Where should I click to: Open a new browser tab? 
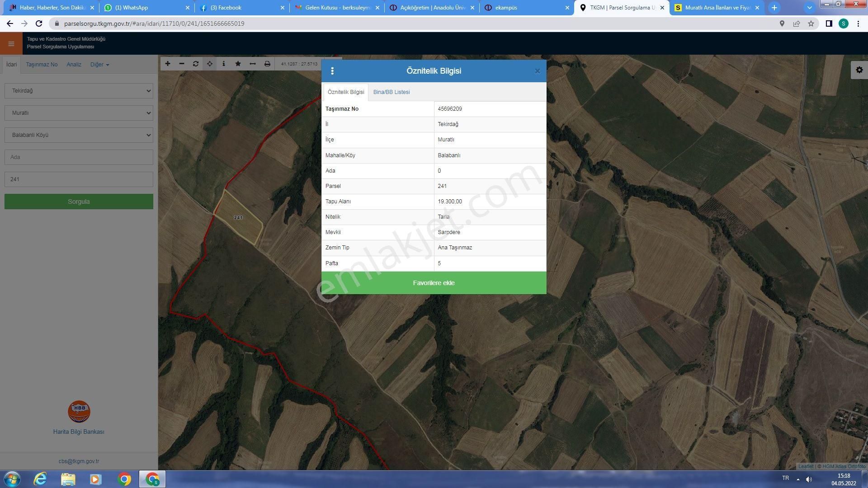(774, 8)
